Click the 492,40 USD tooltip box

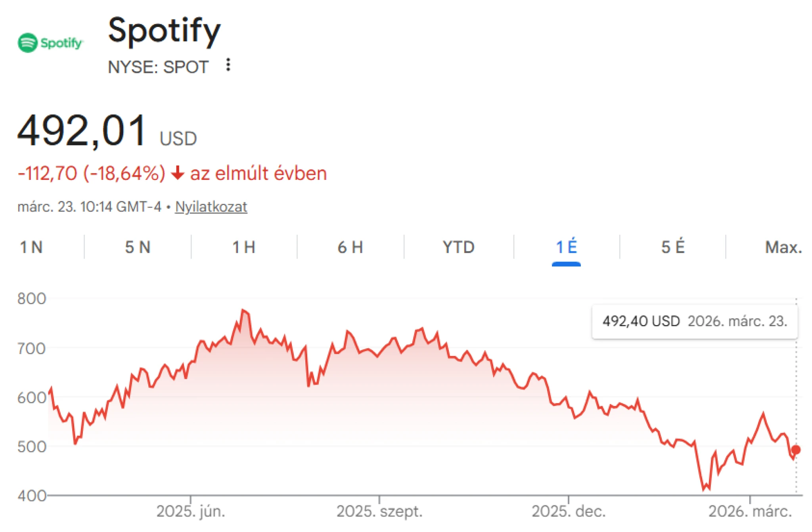pyautogui.click(x=694, y=322)
